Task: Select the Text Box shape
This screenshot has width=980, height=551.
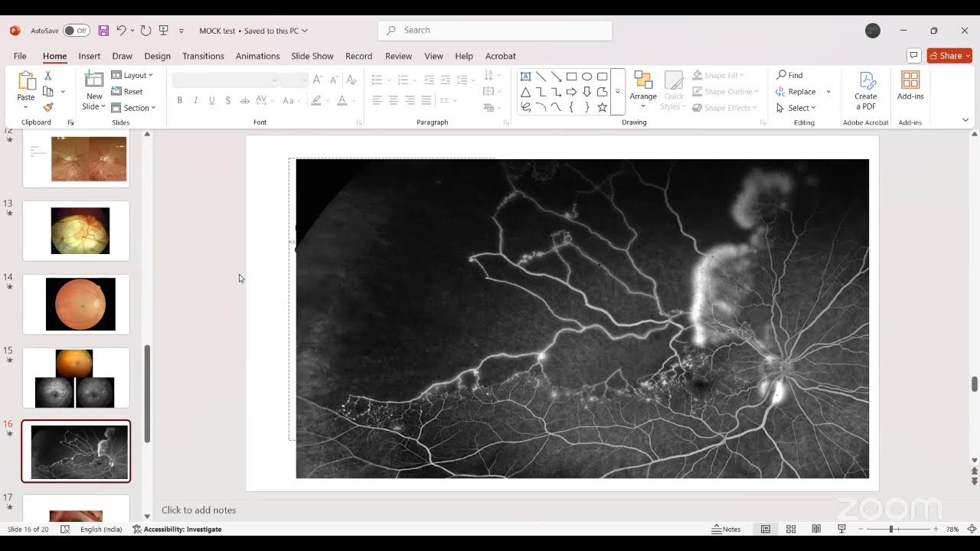Action: point(525,77)
